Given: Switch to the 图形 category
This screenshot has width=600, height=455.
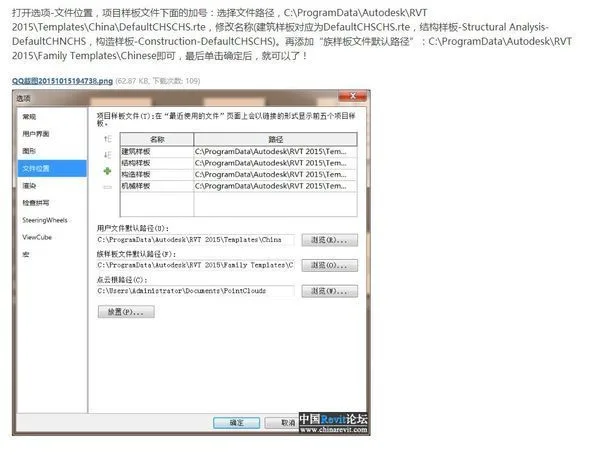Looking at the screenshot, I should (x=29, y=151).
